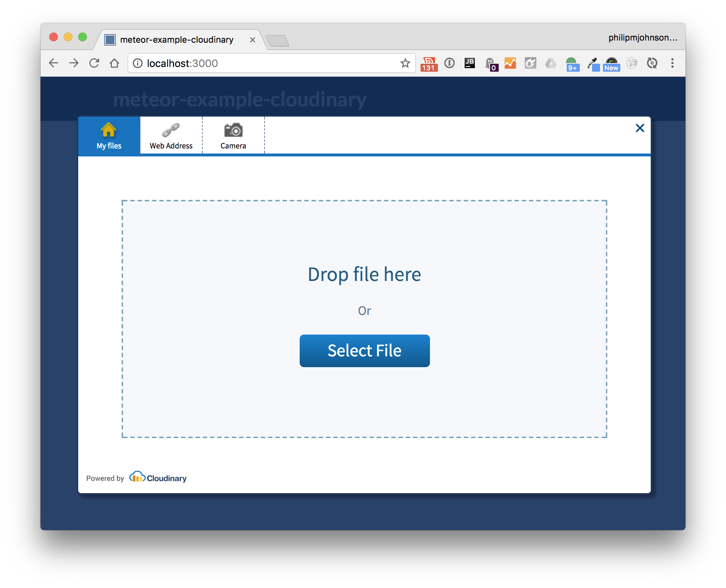The image size is (726, 588).
Task: Click the browser home button
Action: click(x=114, y=63)
